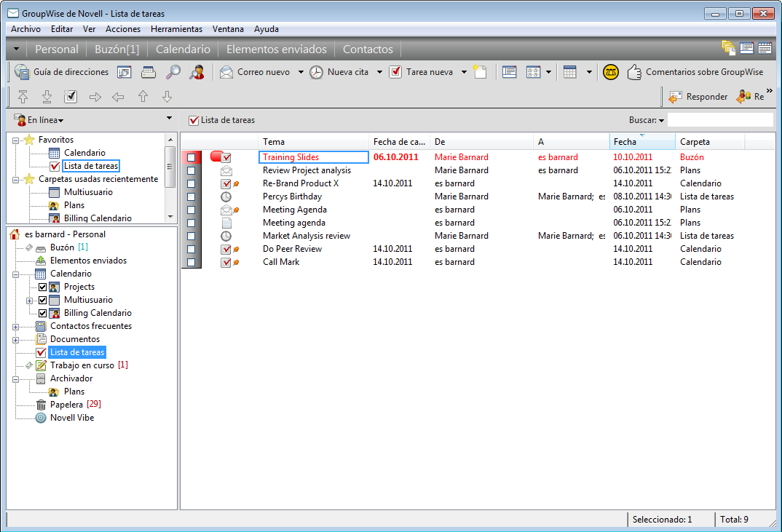
Task: Collapse the Archivador tree node
Action: pyautogui.click(x=15, y=379)
